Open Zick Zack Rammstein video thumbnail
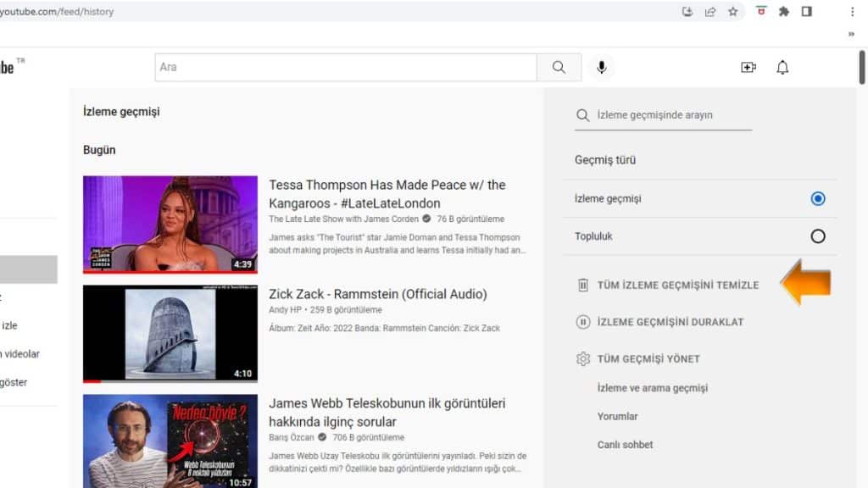 pos(170,333)
